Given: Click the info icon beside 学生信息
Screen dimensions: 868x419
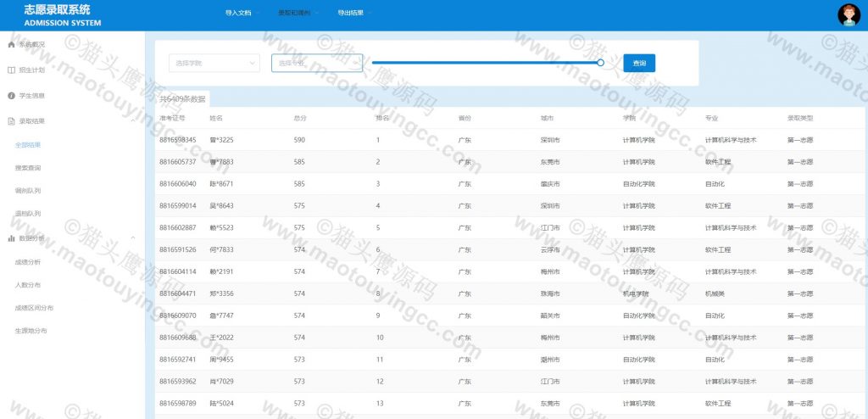Looking at the screenshot, I should (x=11, y=95).
